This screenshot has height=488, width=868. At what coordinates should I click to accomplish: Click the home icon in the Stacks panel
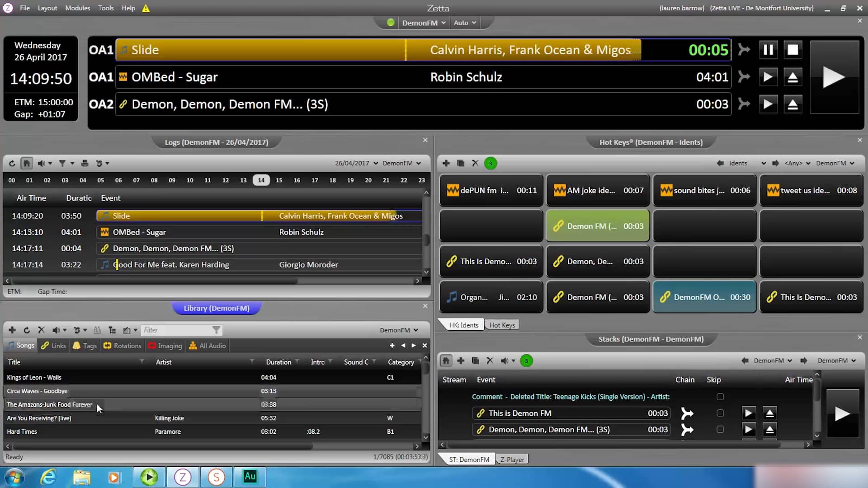(x=446, y=361)
